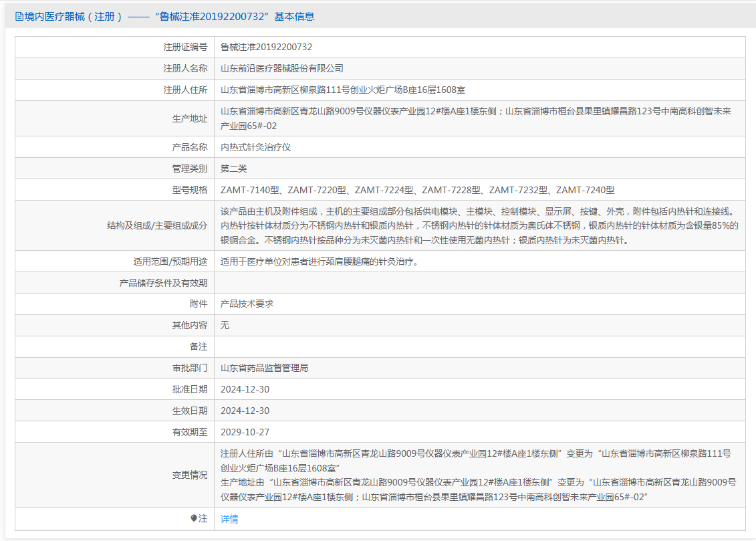
Task: Click the 变更情况 change details text
Action: pyautogui.click(x=478, y=475)
